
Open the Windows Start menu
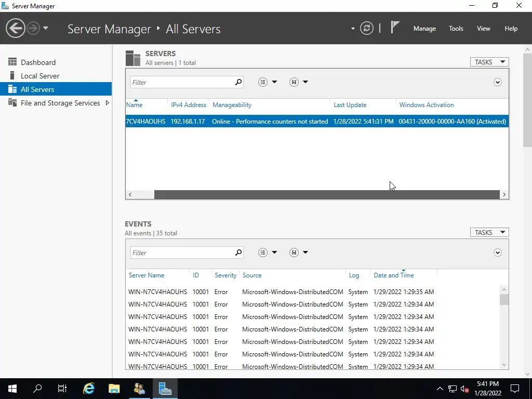[12, 389]
